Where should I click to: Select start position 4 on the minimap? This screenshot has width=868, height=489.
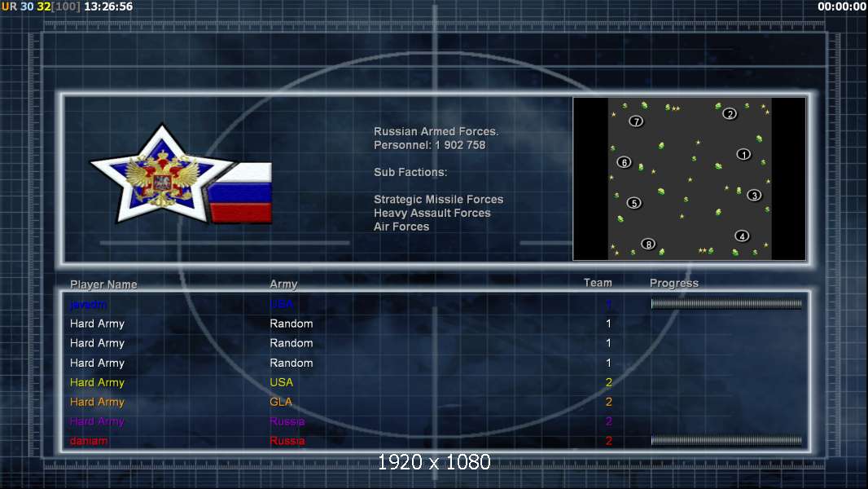pos(742,236)
